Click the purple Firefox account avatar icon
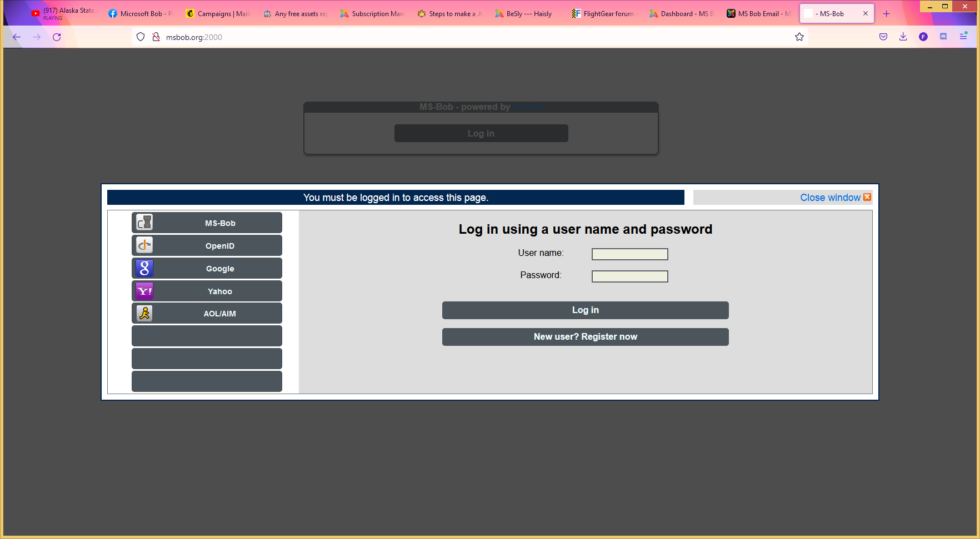 [923, 37]
